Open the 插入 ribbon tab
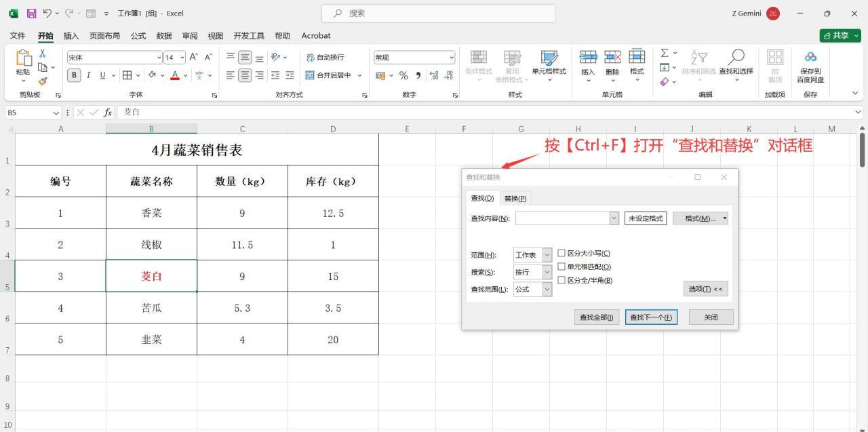This screenshot has height=432, width=868. click(x=71, y=36)
